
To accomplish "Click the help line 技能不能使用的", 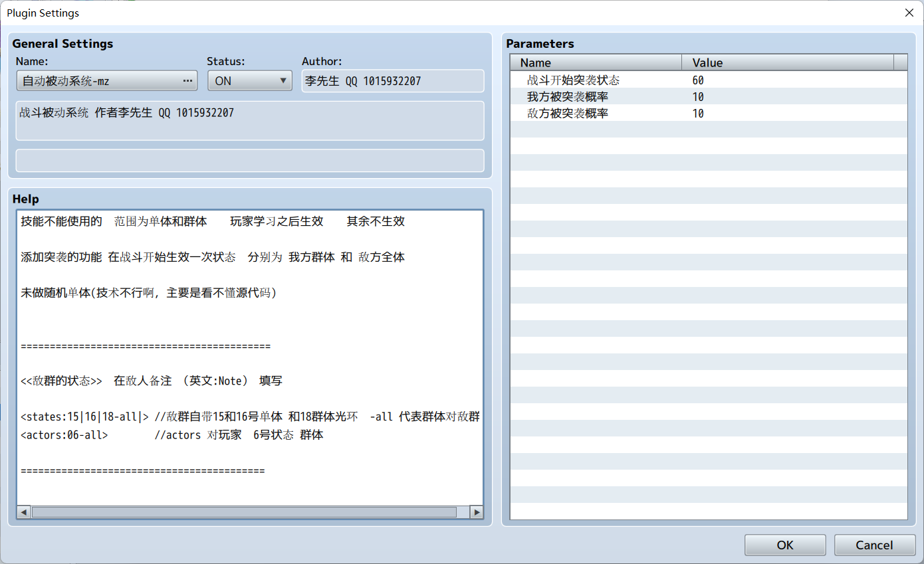I will (213, 221).
